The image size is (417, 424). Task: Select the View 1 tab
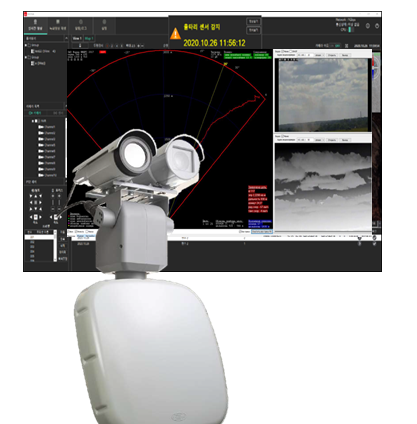[77, 38]
